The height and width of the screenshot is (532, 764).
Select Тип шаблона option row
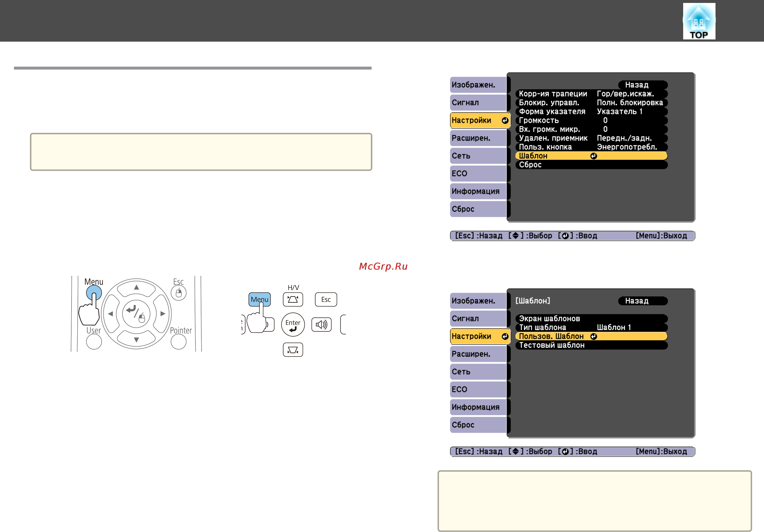click(x=591, y=327)
